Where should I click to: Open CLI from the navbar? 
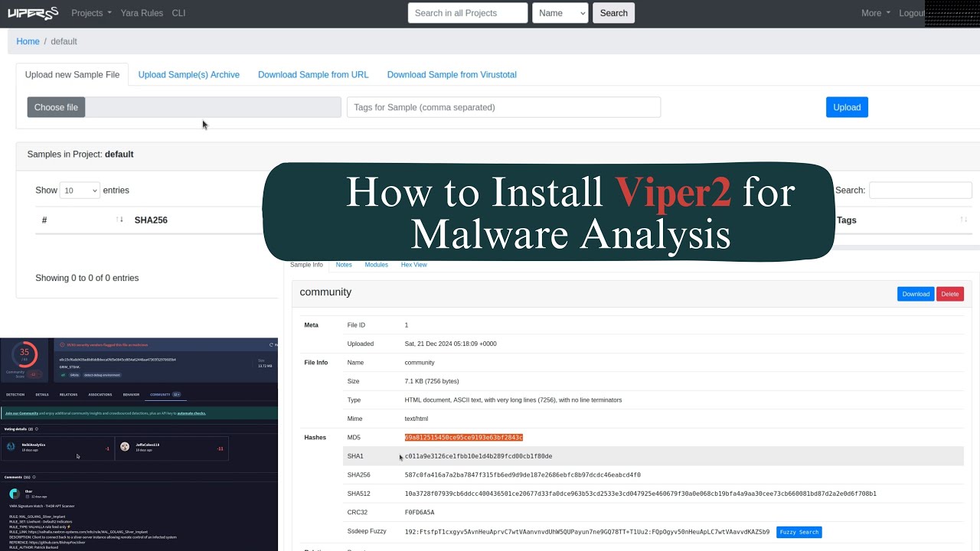(178, 13)
